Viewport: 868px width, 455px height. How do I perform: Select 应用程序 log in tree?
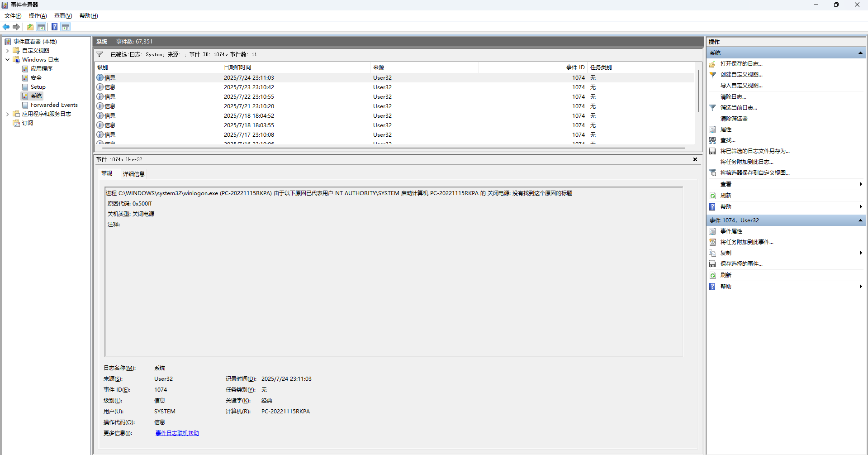[42, 69]
